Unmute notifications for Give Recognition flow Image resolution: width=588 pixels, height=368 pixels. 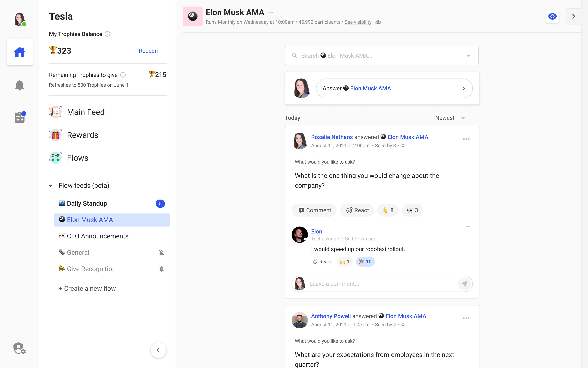pos(162,269)
